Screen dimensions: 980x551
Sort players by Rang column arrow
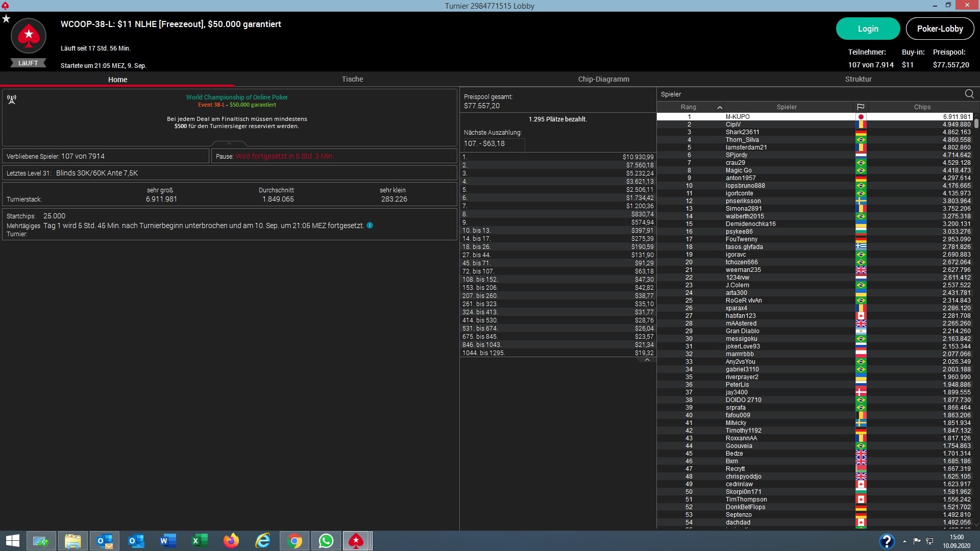click(720, 107)
